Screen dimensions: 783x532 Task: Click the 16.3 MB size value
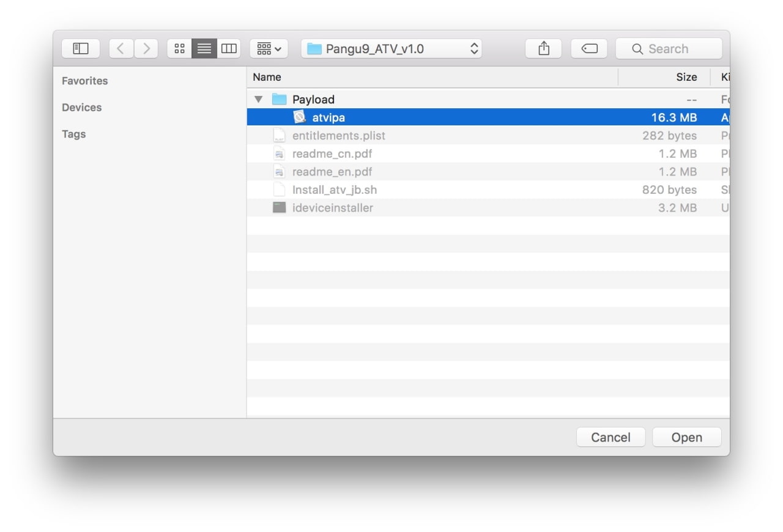tap(674, 117)
